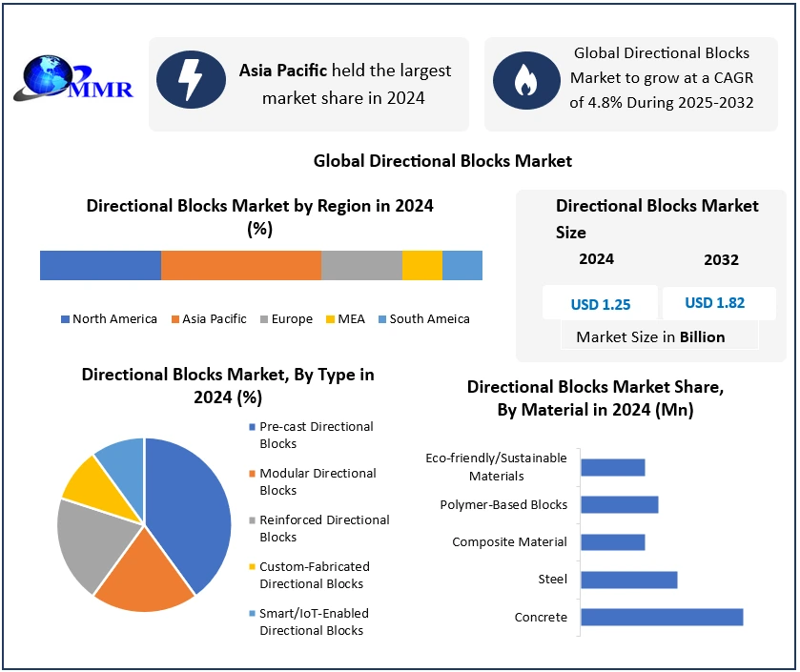Screen dimensions: 800x672
Task: Click South America light-blue legend marker
Action: coord(382,319)
